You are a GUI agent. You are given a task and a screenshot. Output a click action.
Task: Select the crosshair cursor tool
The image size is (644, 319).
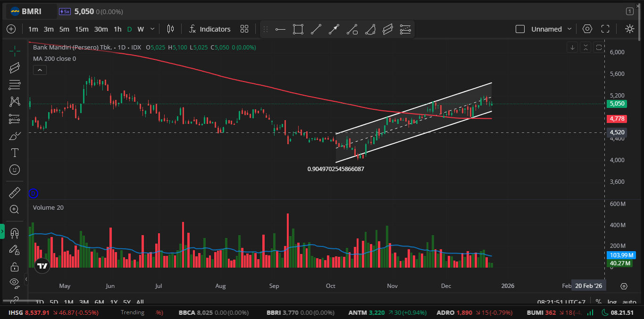[x=15, y=50]
